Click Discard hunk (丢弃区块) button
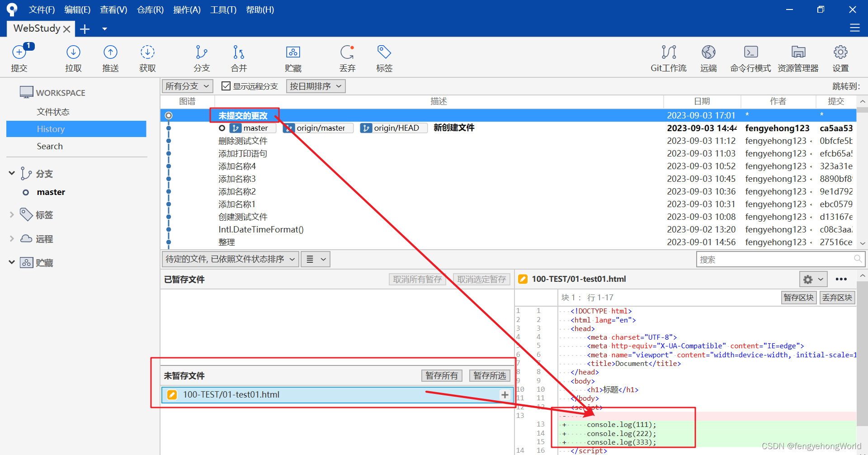This screenshot has height=455, width=868. tap(837, 298)
